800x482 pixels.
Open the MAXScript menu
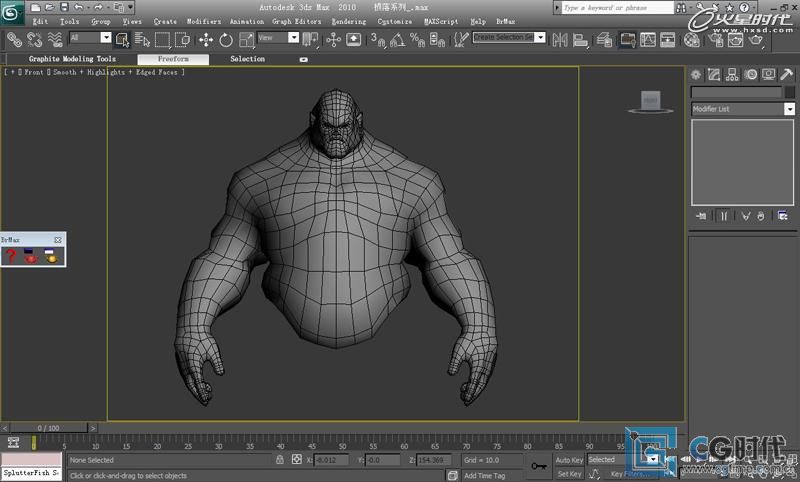pos(441,21)
